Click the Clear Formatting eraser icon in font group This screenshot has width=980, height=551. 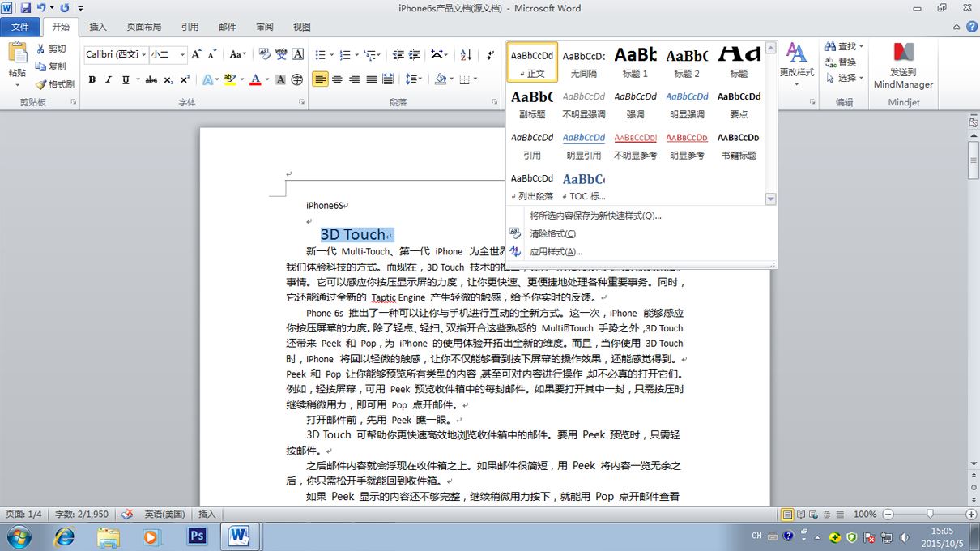(265, 54)
